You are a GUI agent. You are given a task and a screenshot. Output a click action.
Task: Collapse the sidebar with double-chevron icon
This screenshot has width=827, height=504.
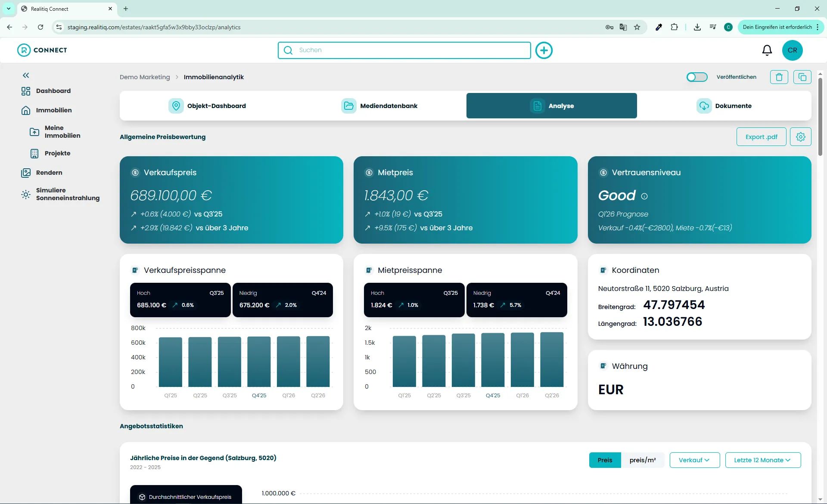click(26, 75)
